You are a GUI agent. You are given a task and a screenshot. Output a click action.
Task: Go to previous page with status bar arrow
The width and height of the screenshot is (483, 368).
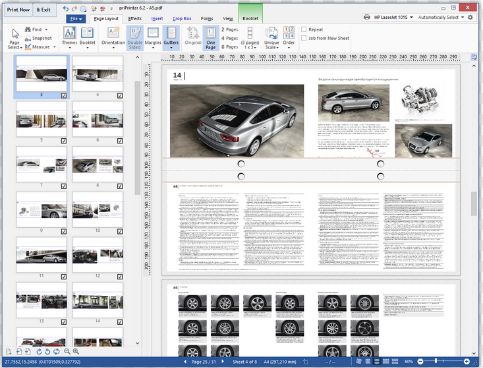[x=185, y=362]
